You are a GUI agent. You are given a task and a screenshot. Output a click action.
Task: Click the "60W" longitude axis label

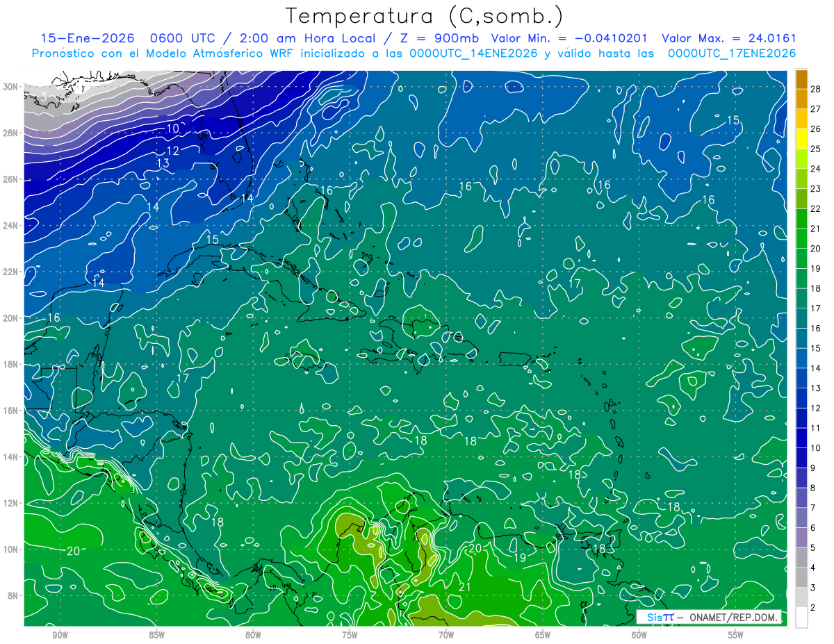[639, 636]
